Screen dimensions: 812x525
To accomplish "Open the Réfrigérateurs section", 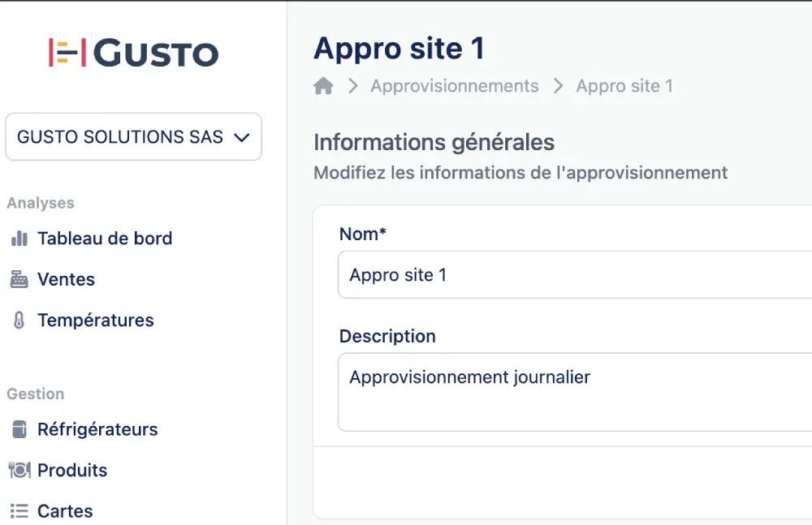I will click(97, 429).
